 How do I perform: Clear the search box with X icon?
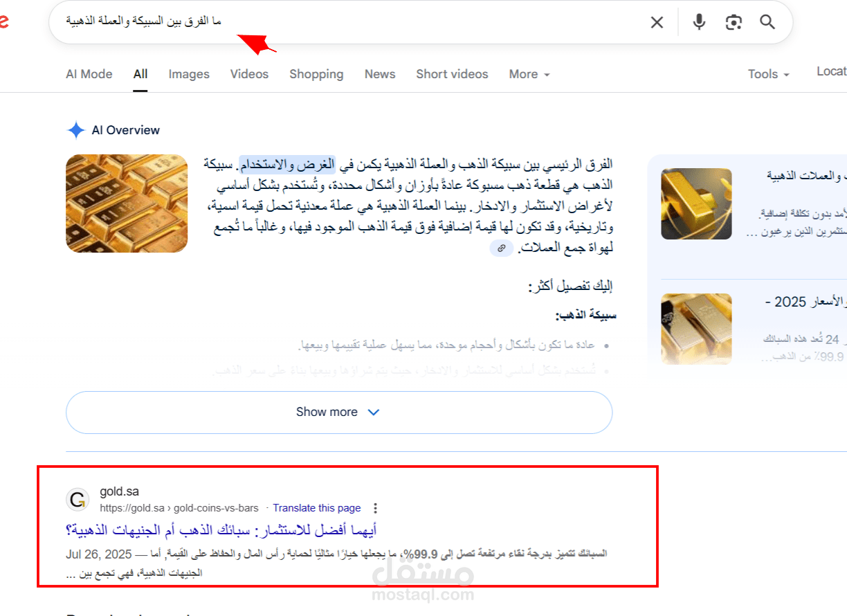pyautogui.click(x=657, y=22)
